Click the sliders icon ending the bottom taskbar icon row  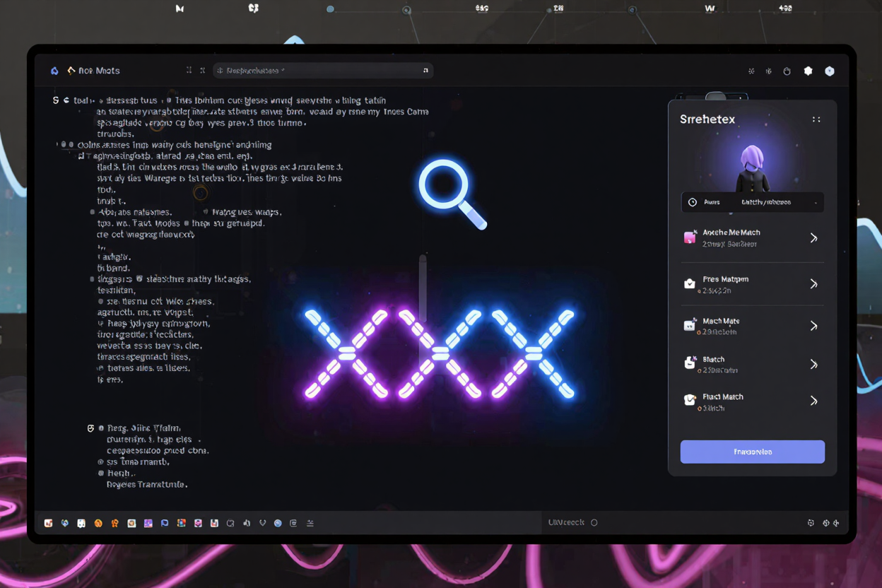tap(310, 523)
